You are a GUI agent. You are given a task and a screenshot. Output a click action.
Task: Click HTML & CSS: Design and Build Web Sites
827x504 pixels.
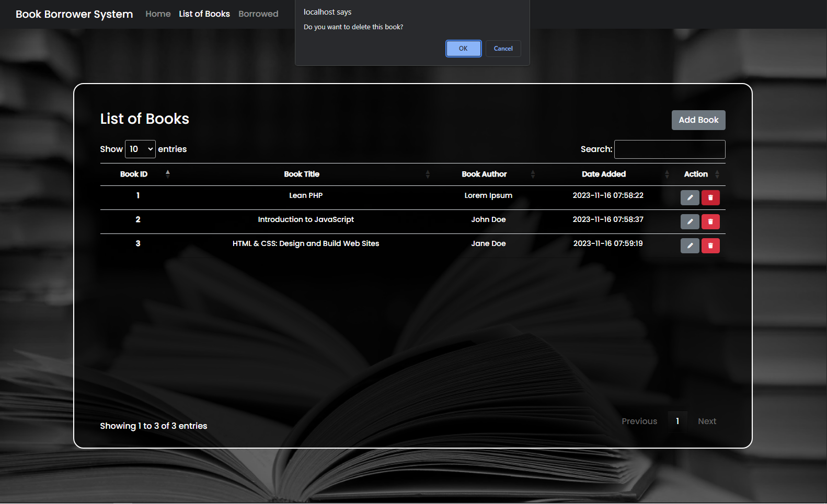pyautogui.click(x=306, y=243)
